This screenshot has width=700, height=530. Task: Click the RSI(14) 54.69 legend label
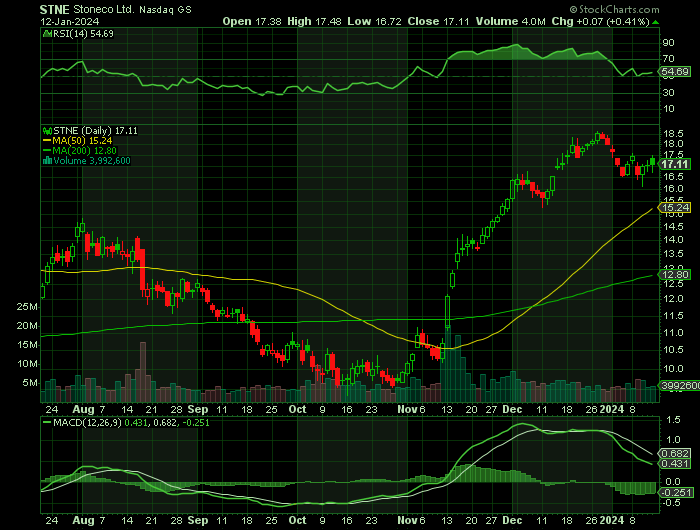pyautogui.click(x=83, y=33)
